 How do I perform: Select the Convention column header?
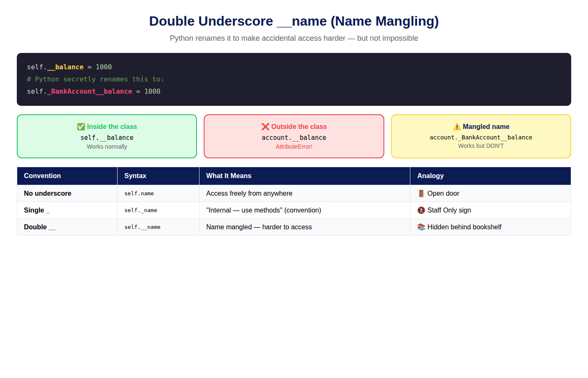[67, 176]
